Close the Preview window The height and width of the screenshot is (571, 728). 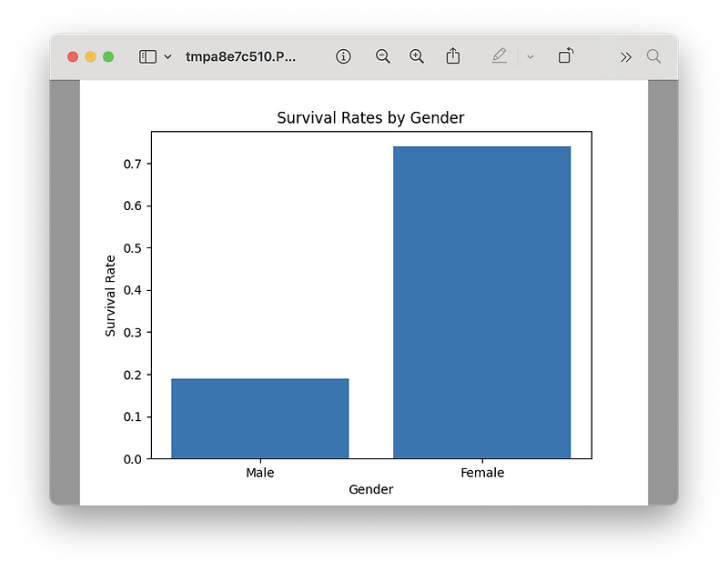tap(73, 56)
